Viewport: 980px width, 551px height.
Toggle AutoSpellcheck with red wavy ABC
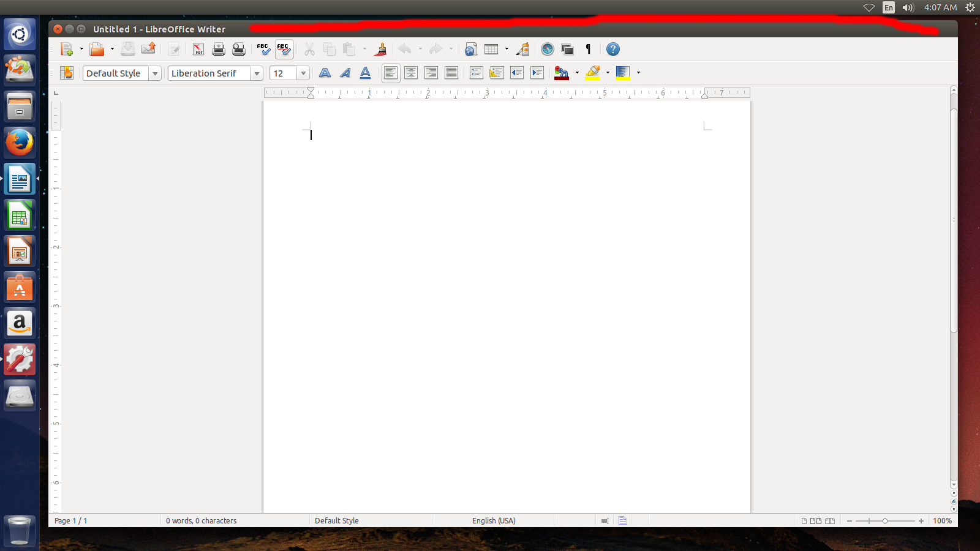[x=284, y=49]
